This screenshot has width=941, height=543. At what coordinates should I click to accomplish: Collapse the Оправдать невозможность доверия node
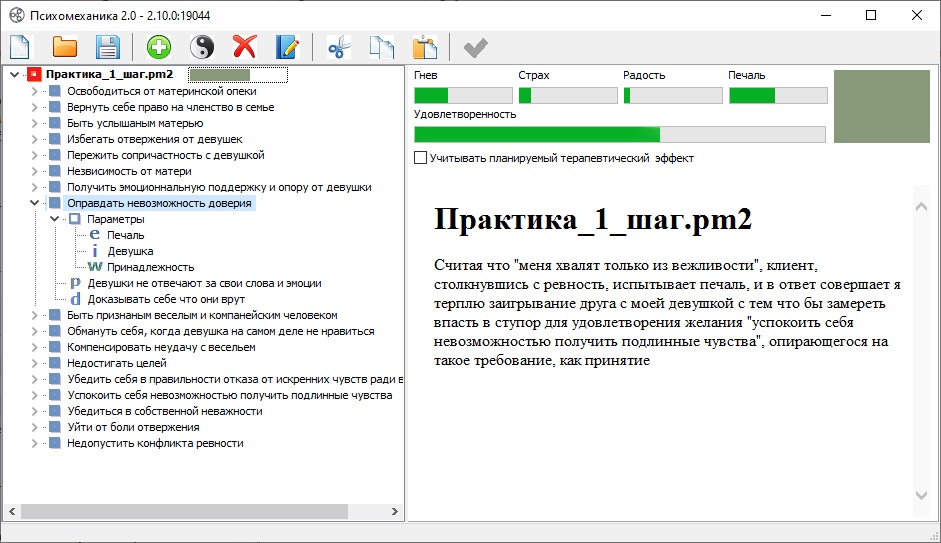[34, 203]
